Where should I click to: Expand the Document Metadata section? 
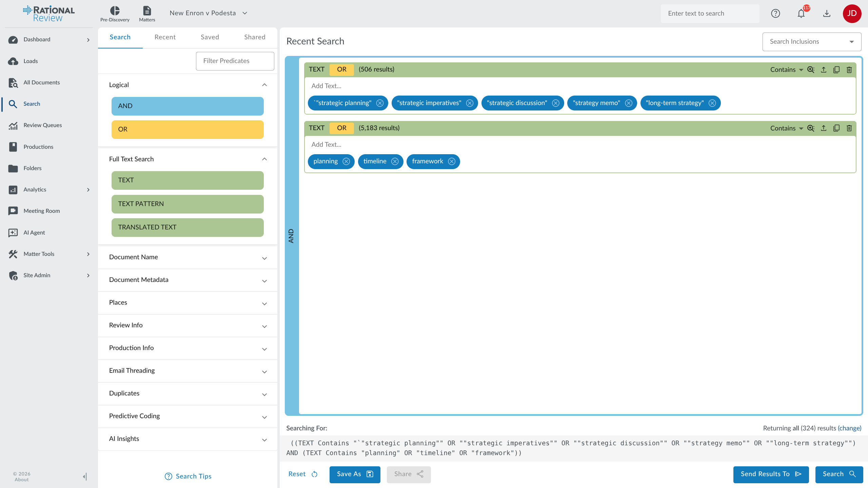click(188, 280)
